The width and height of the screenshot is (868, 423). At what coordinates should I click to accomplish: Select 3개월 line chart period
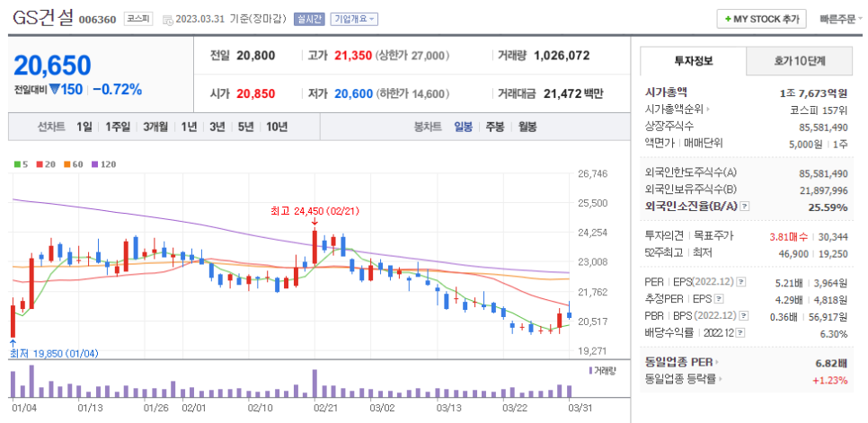pyautogui.click(x=155, y=127)
